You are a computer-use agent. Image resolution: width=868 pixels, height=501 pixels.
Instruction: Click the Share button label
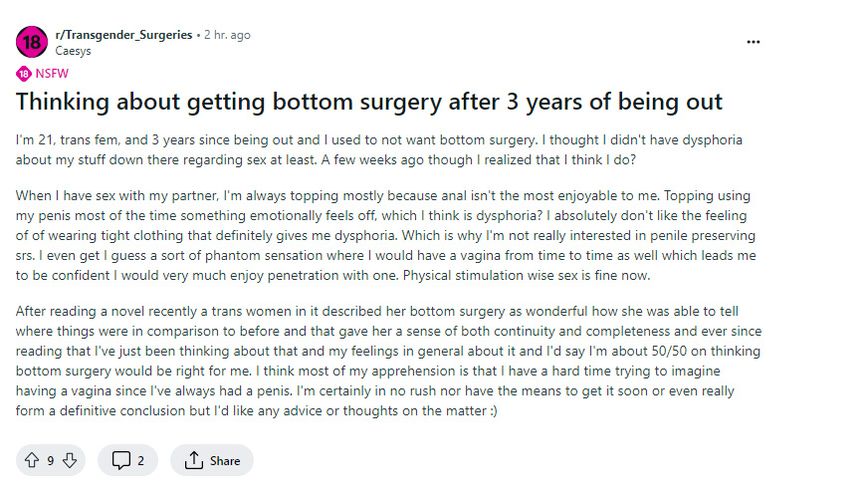[225, 460]
